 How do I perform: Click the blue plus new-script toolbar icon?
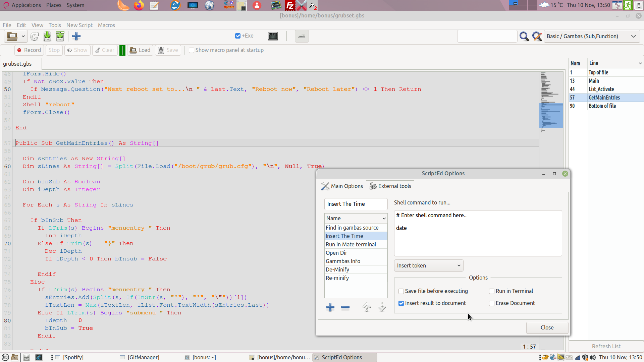(x=76, y=36)
